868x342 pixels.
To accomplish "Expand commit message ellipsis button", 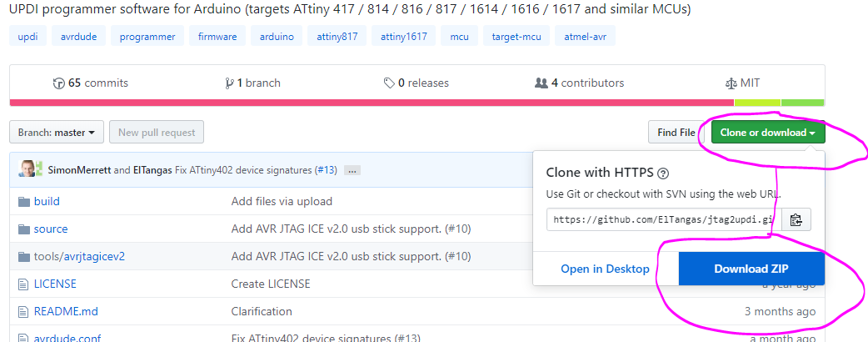I will click(352, 170).
